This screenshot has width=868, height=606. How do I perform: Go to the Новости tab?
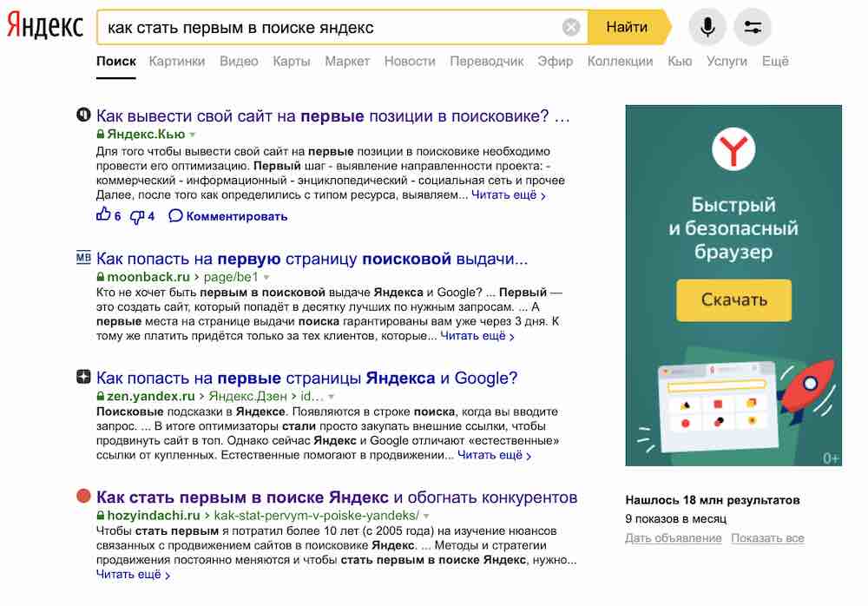(410, 61)
